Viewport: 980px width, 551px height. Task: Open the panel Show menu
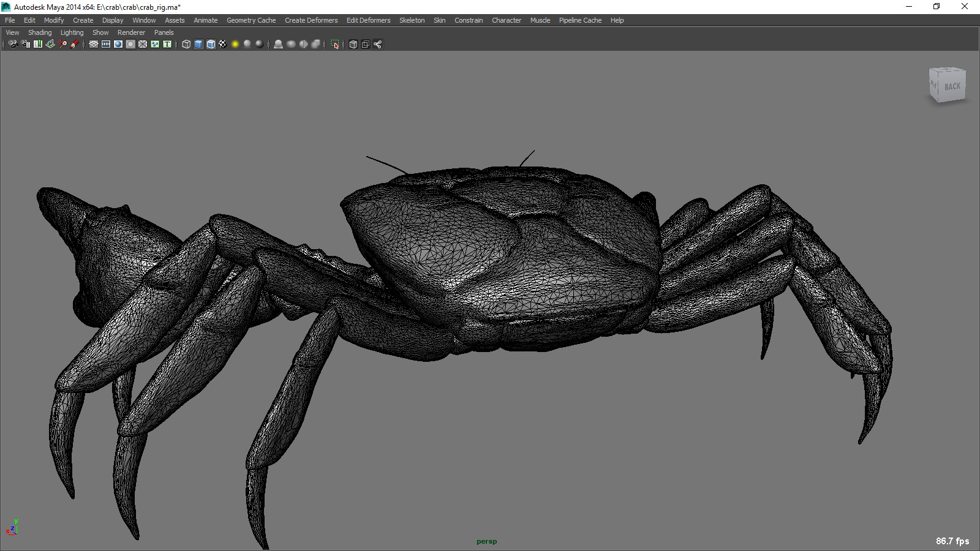[x=100, y=32]
